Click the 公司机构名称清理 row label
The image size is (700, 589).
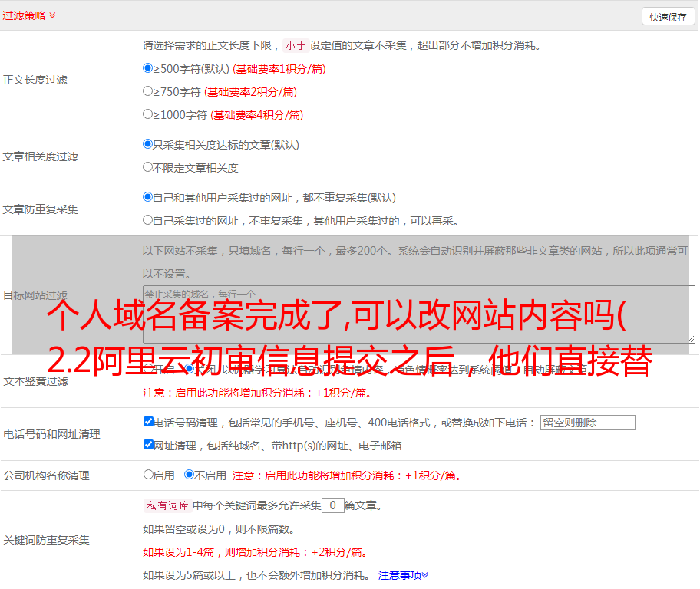[x=46, y=475]
